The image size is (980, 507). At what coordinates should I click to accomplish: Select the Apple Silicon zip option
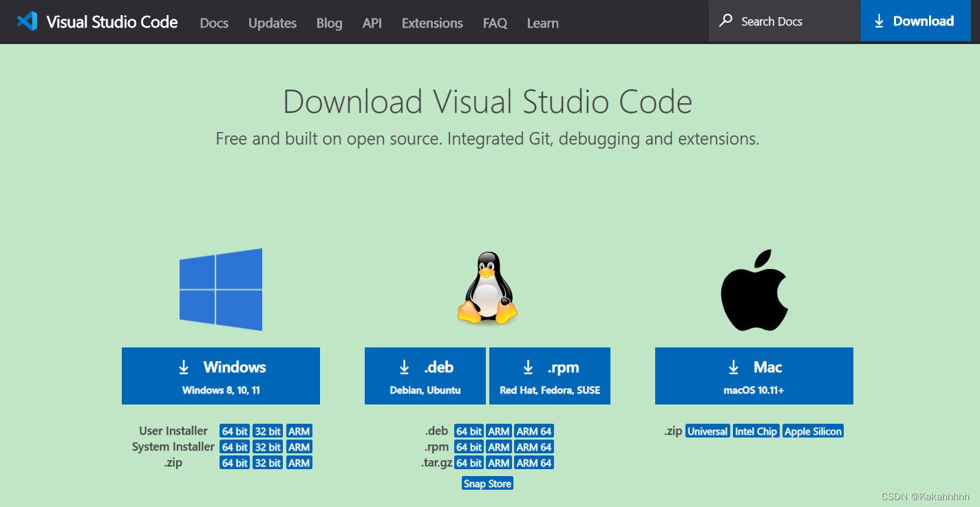[813, 431]
